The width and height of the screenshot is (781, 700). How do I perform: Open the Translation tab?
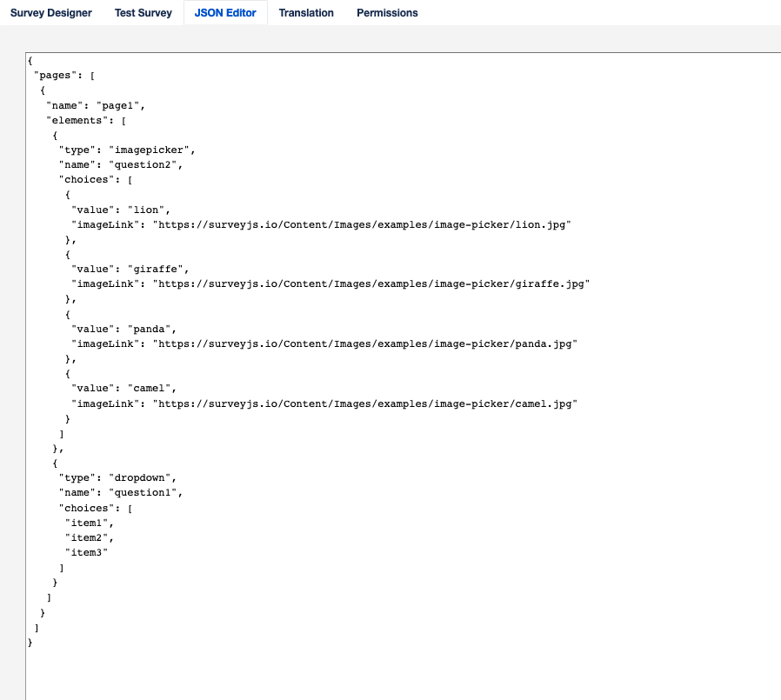click(306, 13)
